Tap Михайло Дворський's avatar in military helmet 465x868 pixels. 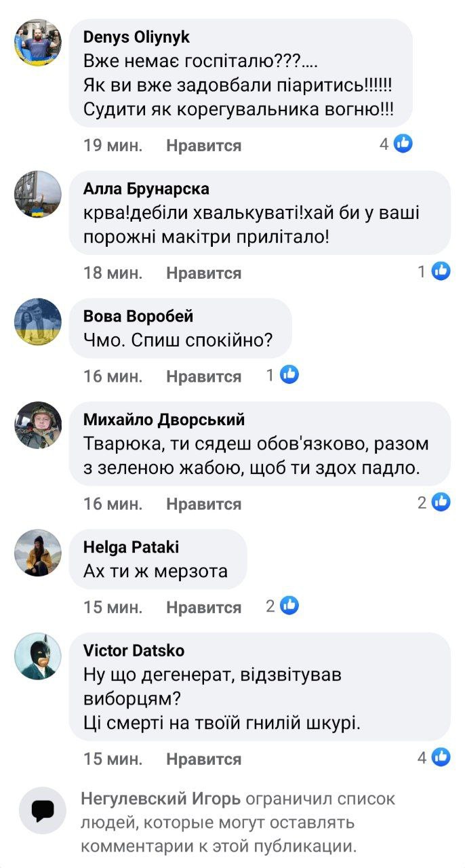38,425
